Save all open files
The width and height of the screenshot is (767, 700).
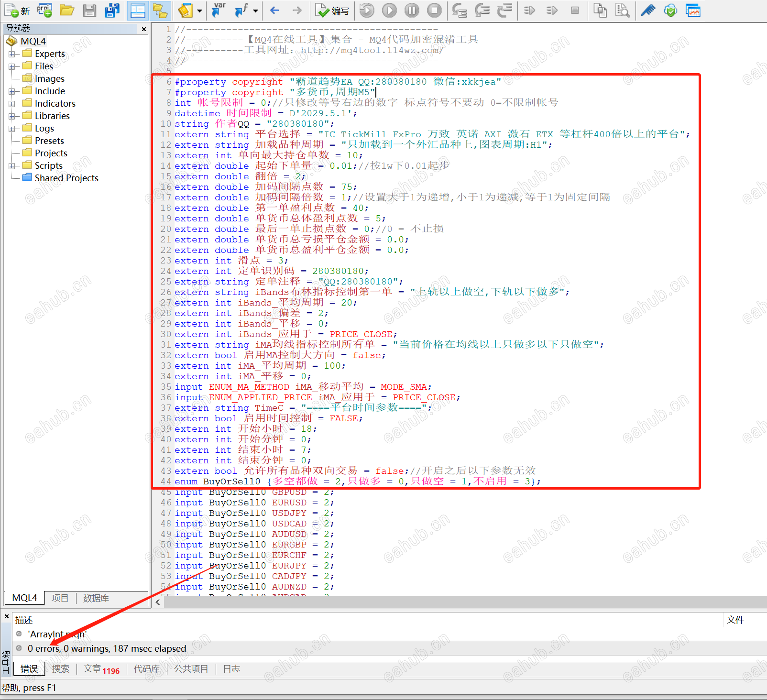click(x=112, y=11)
